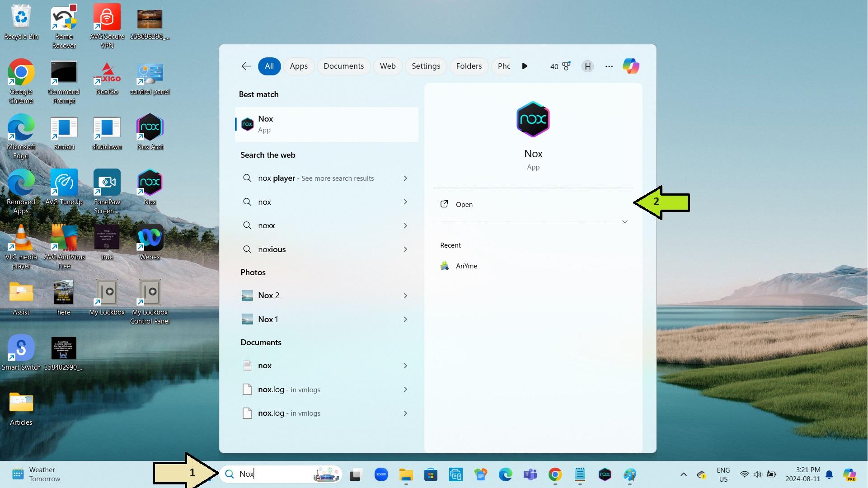Image resolution: width=868 pixels, height=488 pixels.
Task: Click the rewards points trophy icon
Action: coord(566,66)
